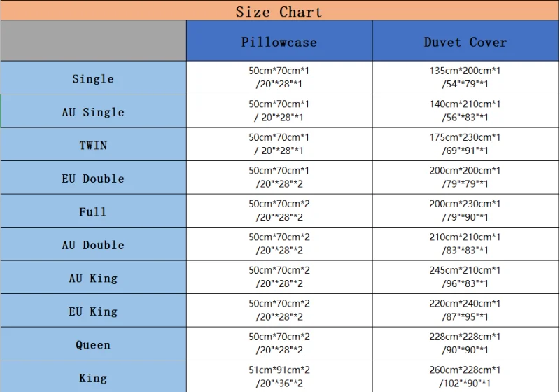Click the Size Chart title bar
This screenshot has height=392, width=560.
point(279,11)
